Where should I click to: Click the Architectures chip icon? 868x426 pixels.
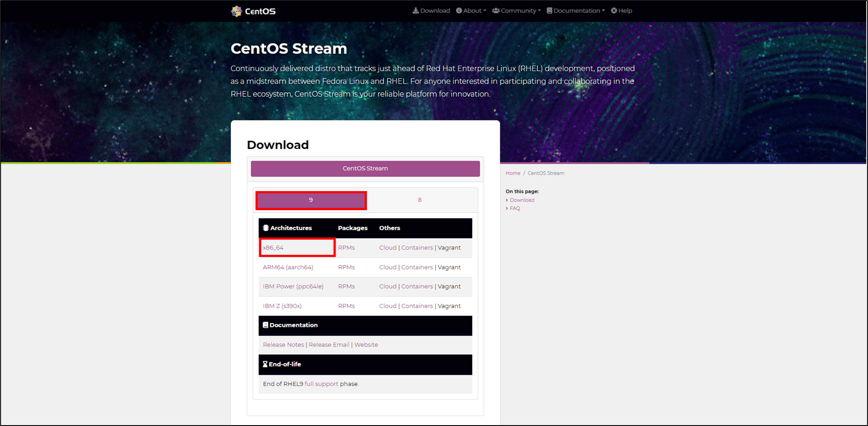266,228
